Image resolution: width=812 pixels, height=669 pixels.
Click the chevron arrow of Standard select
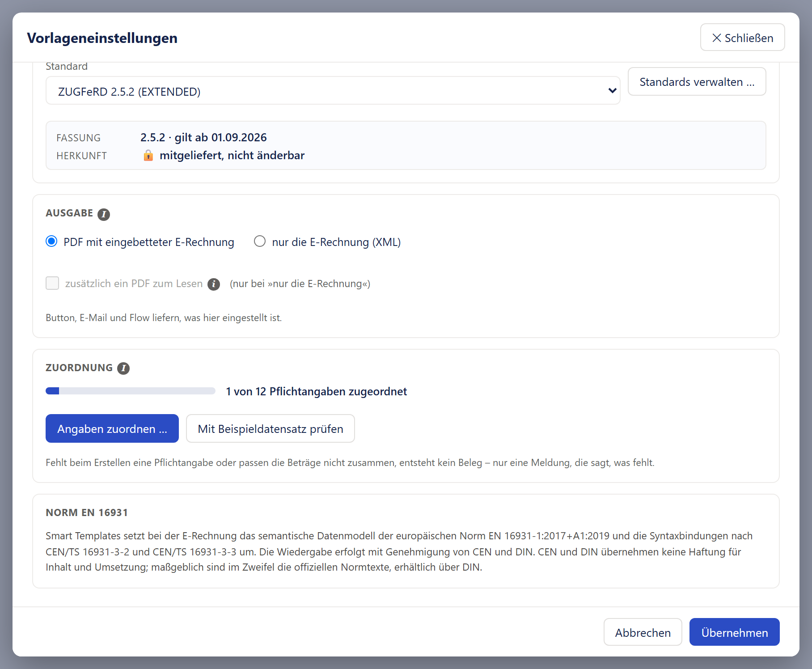tap(612, 91)
